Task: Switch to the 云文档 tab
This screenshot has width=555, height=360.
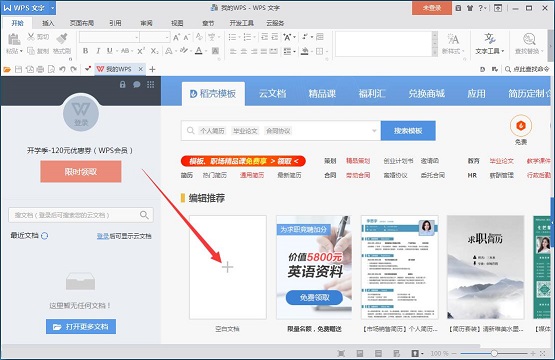Action: [x=272, y=94]
